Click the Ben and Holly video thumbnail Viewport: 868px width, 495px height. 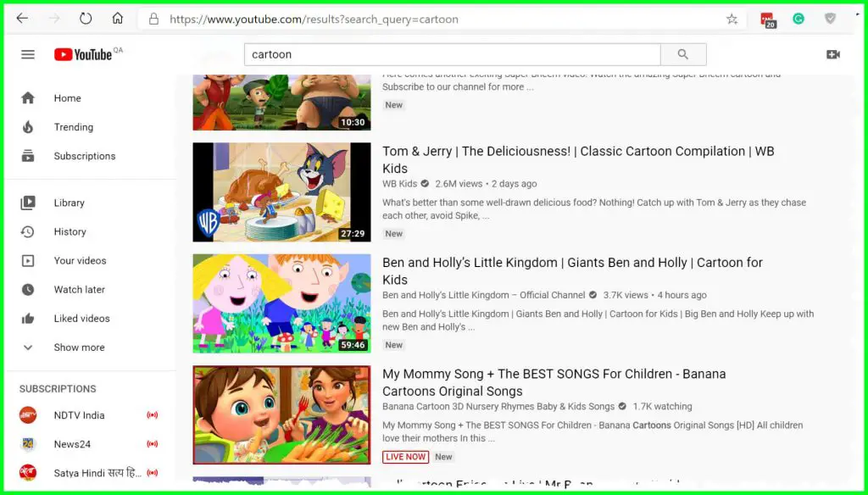point(281,303)
